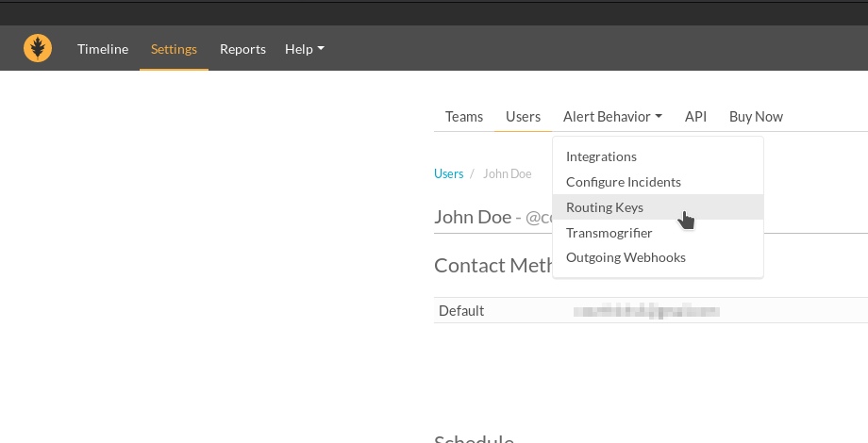This screenshot has height=443, width=868.
Task: Click the blurred email address value
Action: click(647, 310)
